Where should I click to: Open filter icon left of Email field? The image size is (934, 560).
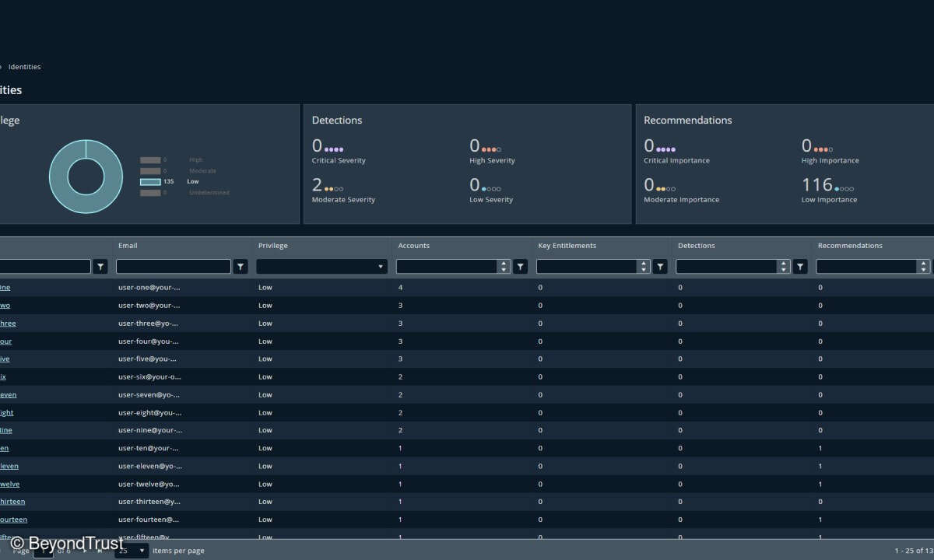point(100,267)
